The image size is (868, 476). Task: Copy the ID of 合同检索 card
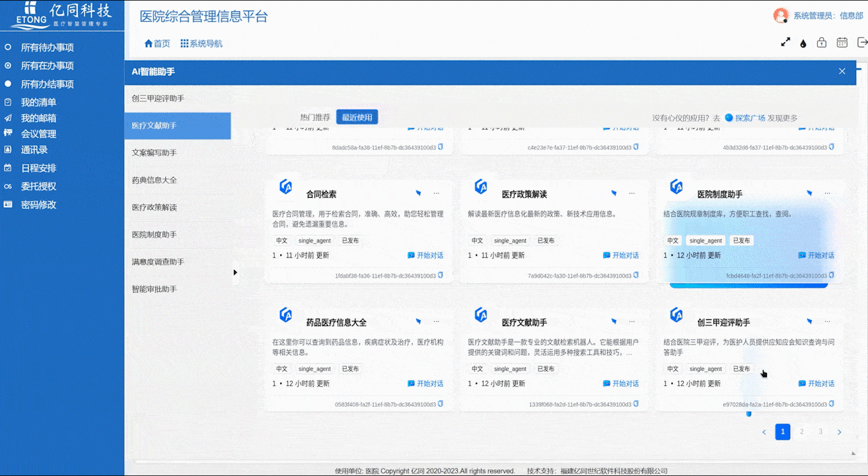(x=441, y=276)
